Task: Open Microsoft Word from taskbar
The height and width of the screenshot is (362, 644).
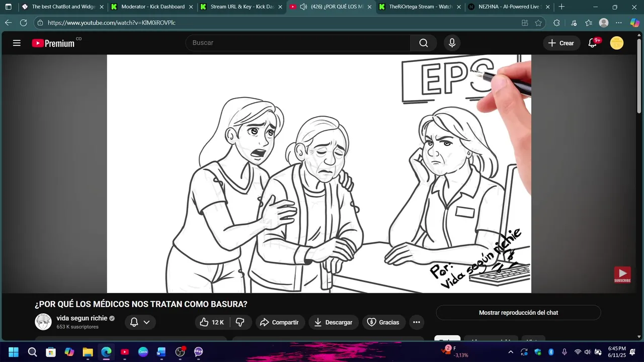Action: pos(162,352)
